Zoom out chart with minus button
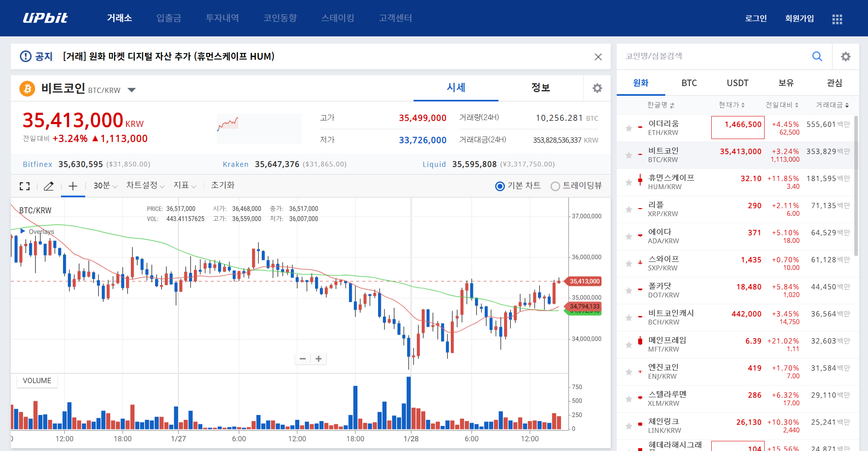The image size is (868, 451). 303,359
